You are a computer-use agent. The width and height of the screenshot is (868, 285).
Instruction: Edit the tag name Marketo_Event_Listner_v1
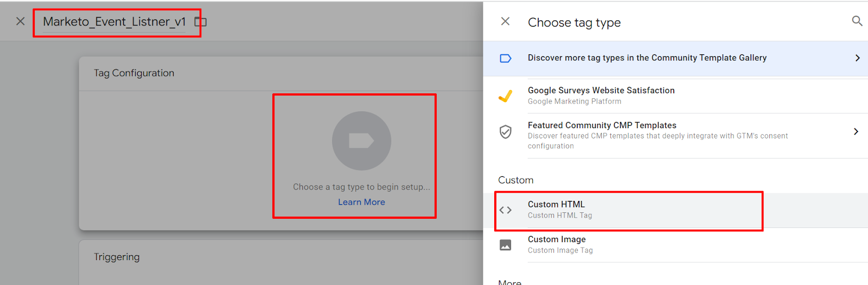114,22
